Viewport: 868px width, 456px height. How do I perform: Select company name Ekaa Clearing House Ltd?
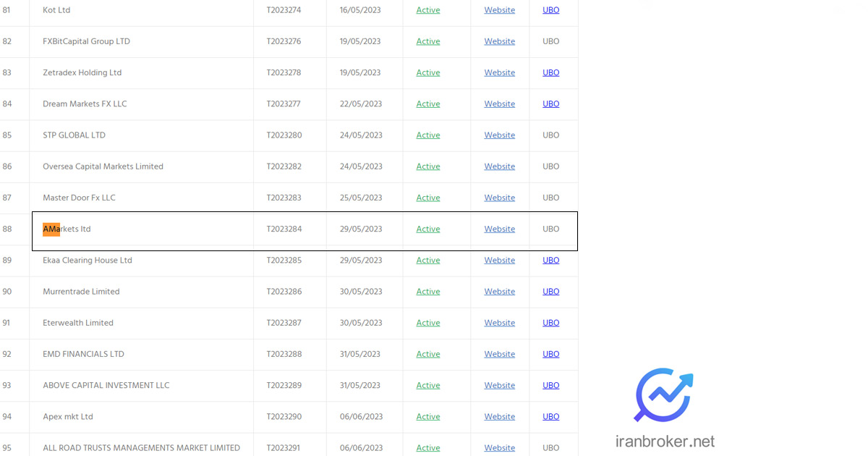[88, 260]
